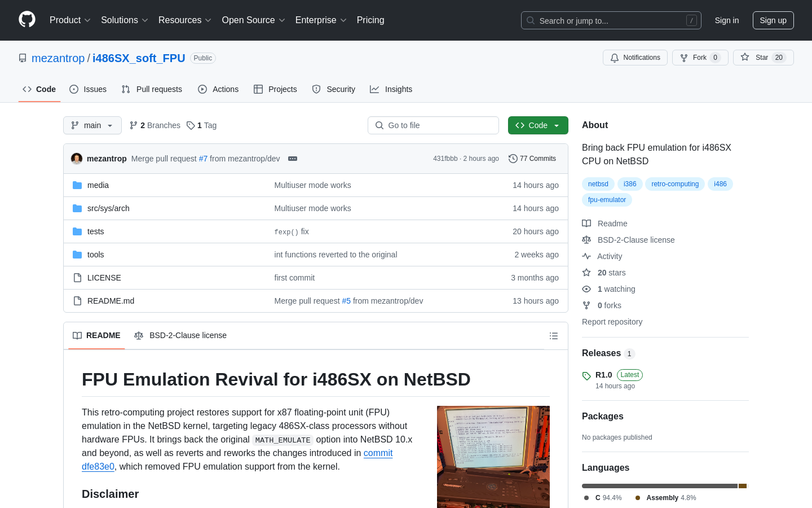Viewport: 812px width, 508px height.
Task: Click the README.md file icon
Action: point(77,301)
